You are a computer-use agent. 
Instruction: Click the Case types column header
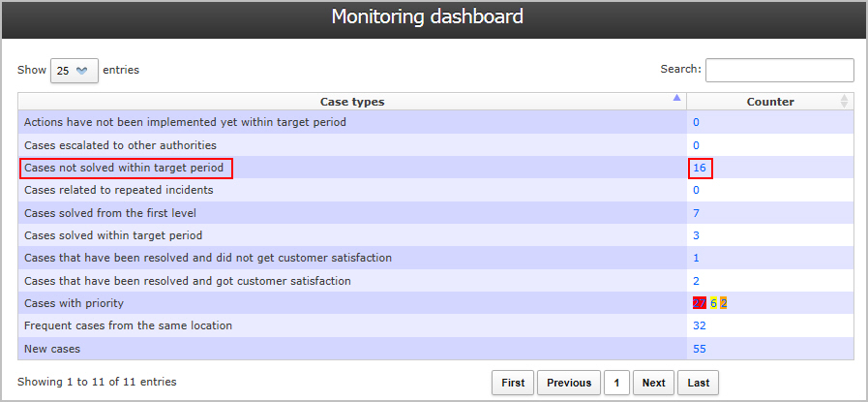[352, 102]
